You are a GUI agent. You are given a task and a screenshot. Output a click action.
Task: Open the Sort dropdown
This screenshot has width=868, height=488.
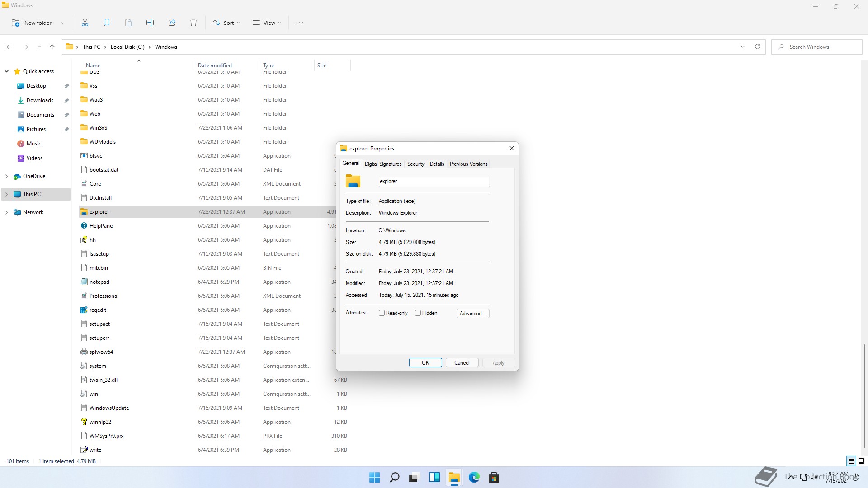pos(226,23)
